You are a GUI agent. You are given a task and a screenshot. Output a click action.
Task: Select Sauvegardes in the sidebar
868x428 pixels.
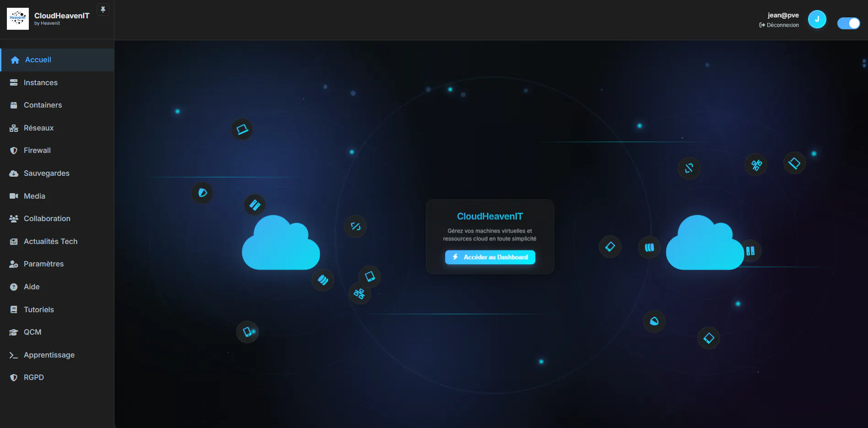[x=57, y=173]
